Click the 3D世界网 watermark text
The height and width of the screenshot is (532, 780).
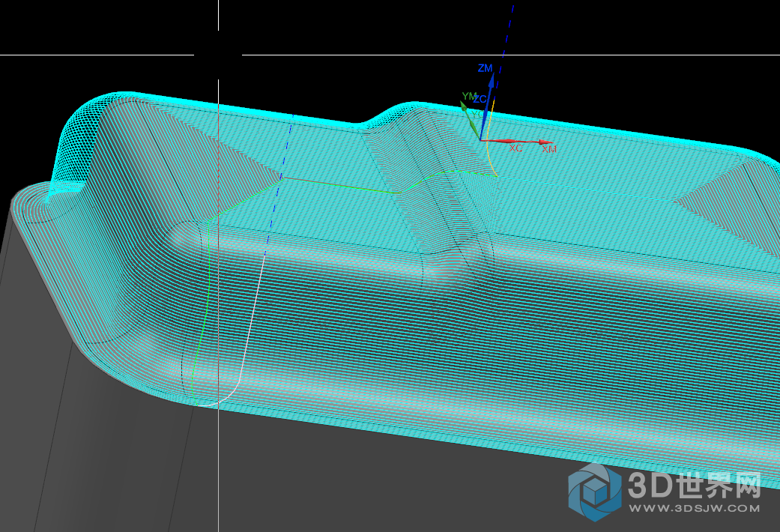(695, 486)
